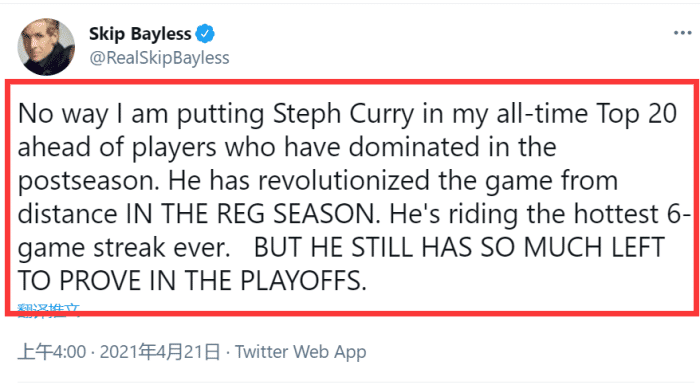Click the Skip Bayless display name

pos(140,34)
